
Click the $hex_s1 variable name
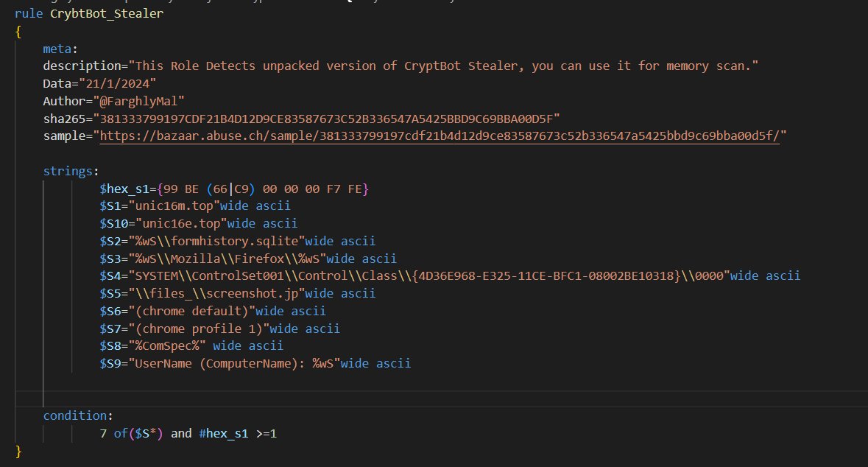124,188
